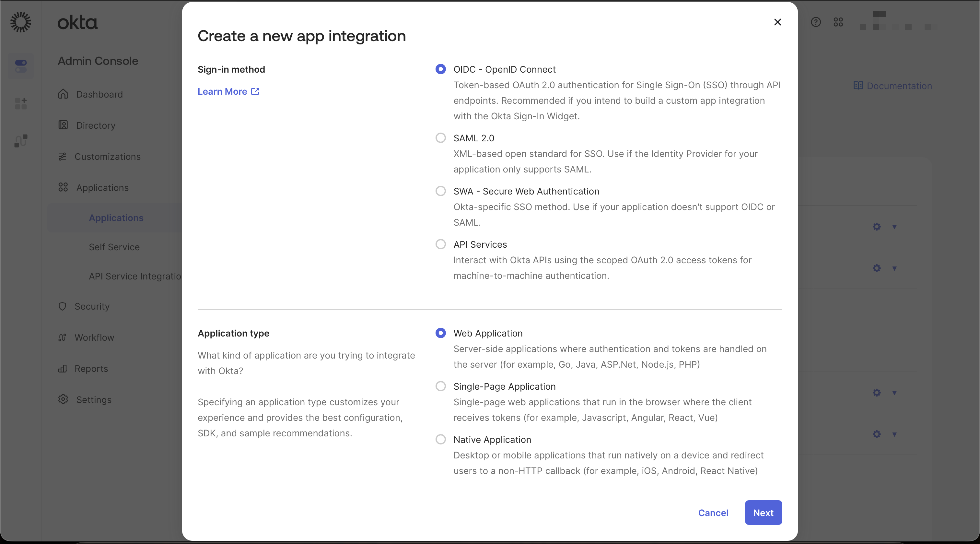The image size is (980, 544).
Task: Select Single-Page Application type
Action: pyautogui.click(x=440, y=386)
